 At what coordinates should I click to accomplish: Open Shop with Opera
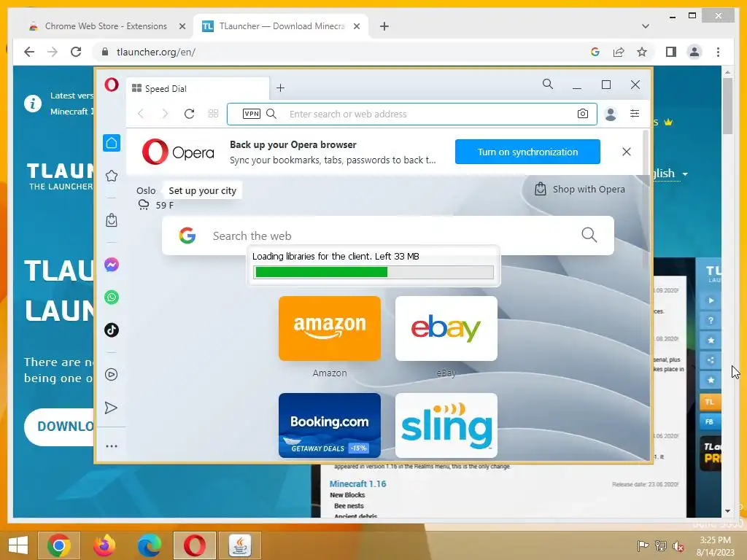[580, 189]
